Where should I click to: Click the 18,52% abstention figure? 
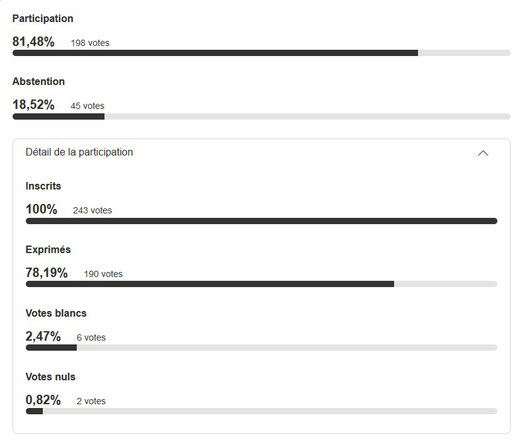click(33, 105)
